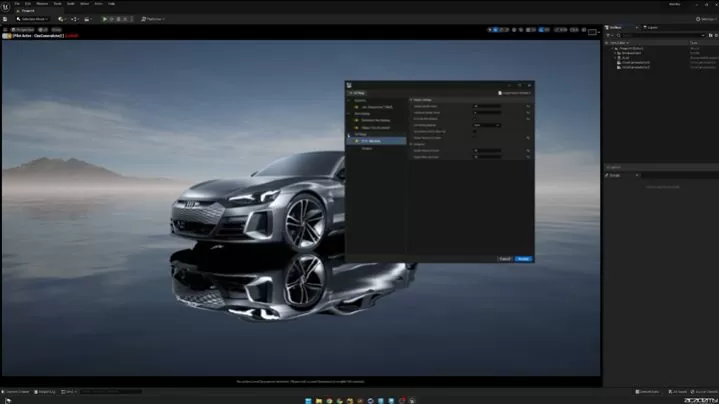Enable the Override Anti Aliasing checkbox

pyautogui.click(x=475, y=119)
